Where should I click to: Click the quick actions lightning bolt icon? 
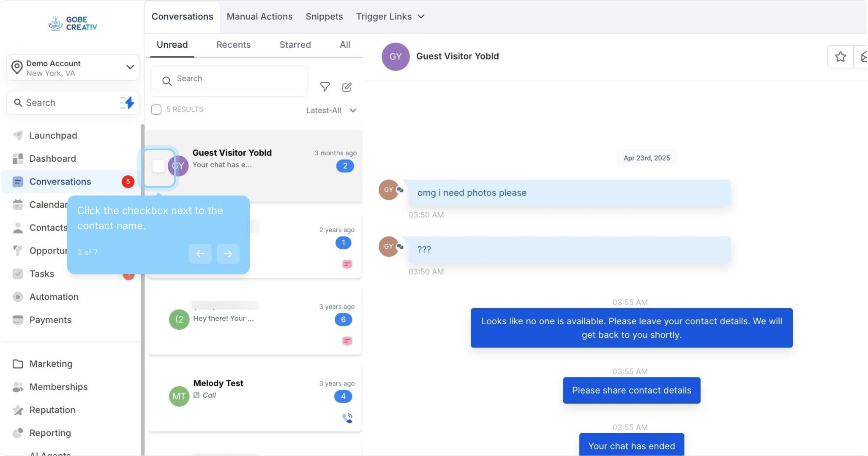(x=128, y=103)
